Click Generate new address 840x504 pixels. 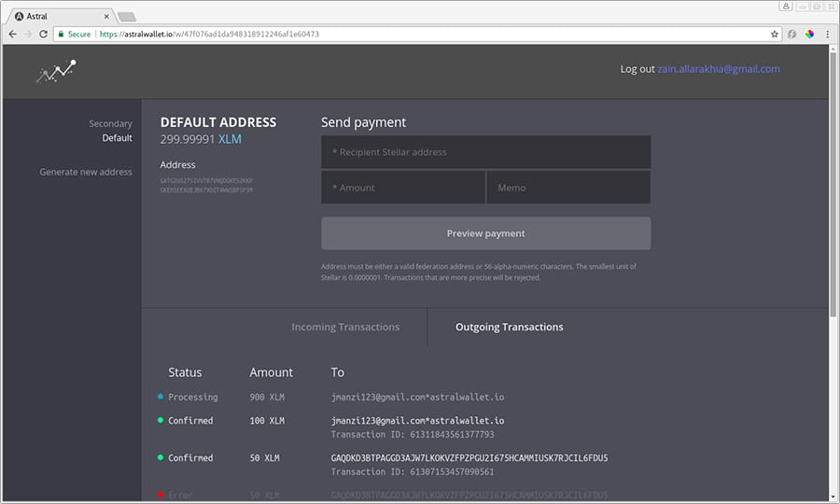(x=86, y=172)
